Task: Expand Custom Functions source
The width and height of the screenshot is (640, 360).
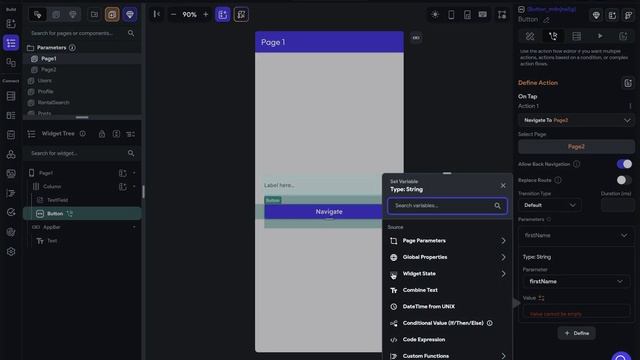Action: pyautogui.click(x=447, y=356)
